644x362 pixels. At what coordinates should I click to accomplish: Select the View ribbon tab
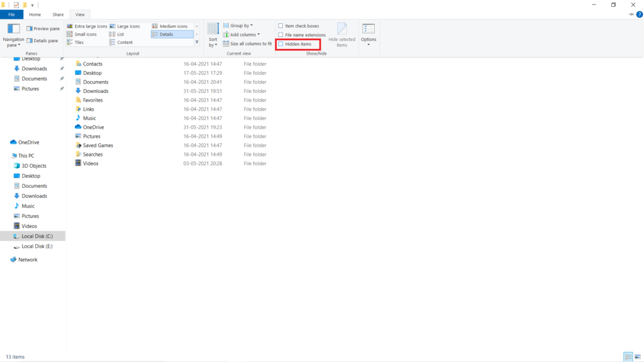click(80, 14)
